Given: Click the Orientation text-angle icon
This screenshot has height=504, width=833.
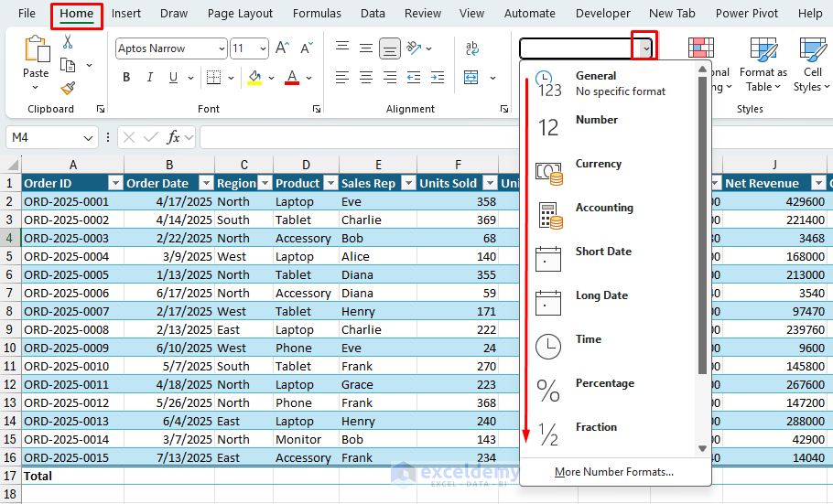Looking at the screenshot, I should [414, 48].
